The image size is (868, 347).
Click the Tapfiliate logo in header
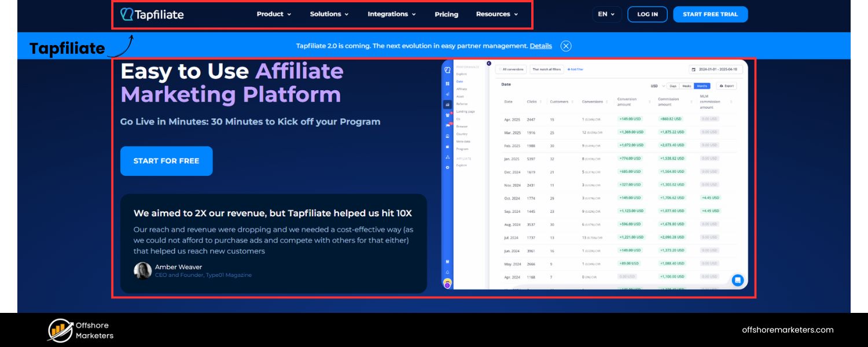click(x=152, y=14)
